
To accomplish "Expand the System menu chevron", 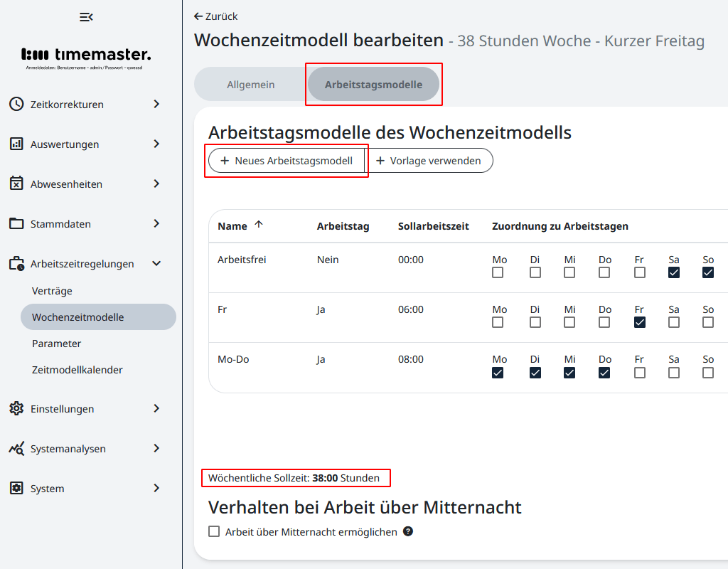I will pos(156,488).
